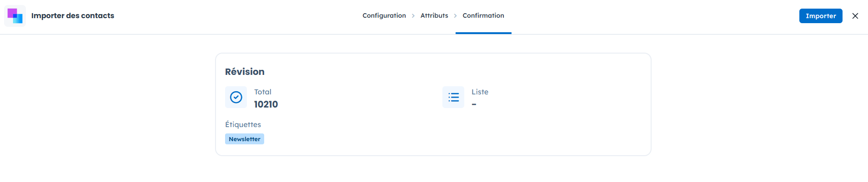Click chevron between Configuration and Attributs
The height and width of the screenshot is (182, 868).
click(x=413, y=16)
